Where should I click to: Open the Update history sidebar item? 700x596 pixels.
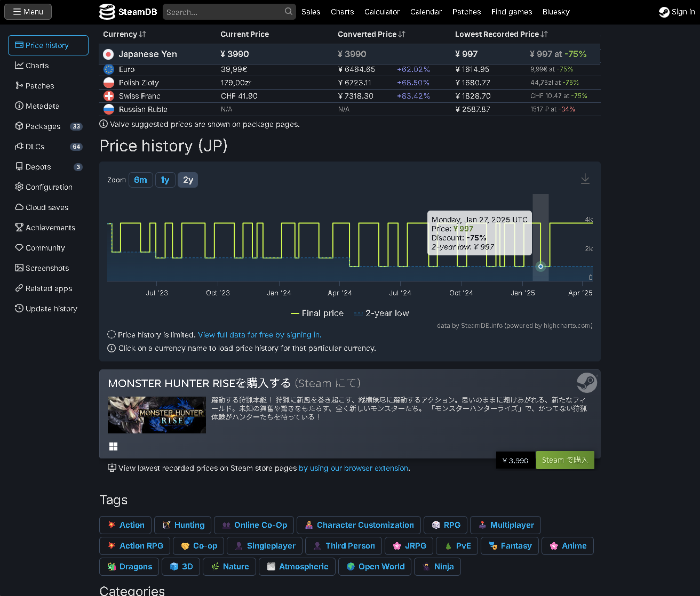click(x=48, y=309)
